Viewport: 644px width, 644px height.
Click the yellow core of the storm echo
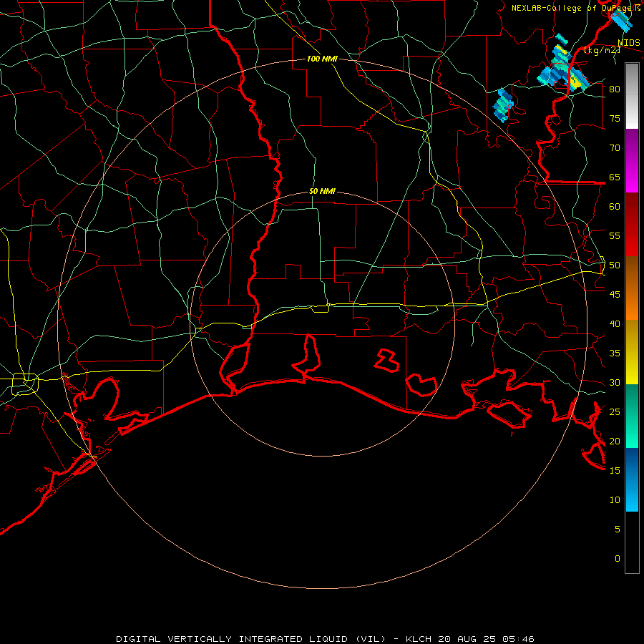[575, 82]
